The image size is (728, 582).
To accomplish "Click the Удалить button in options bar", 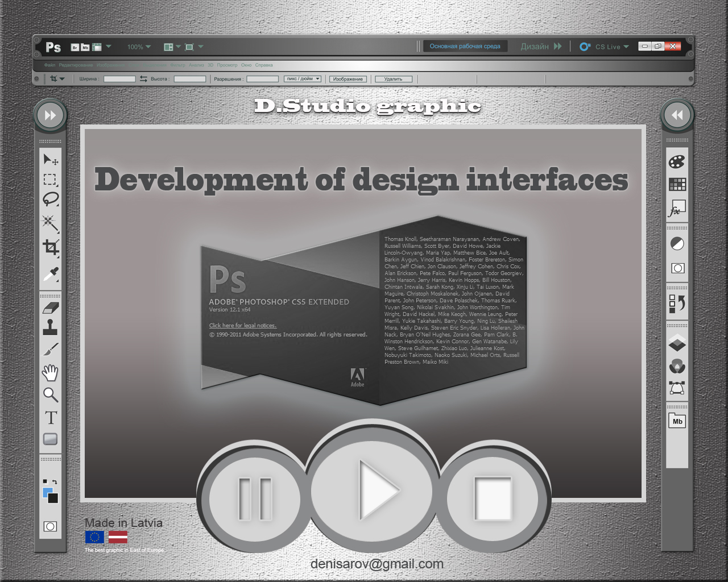I will click(393, 79).
